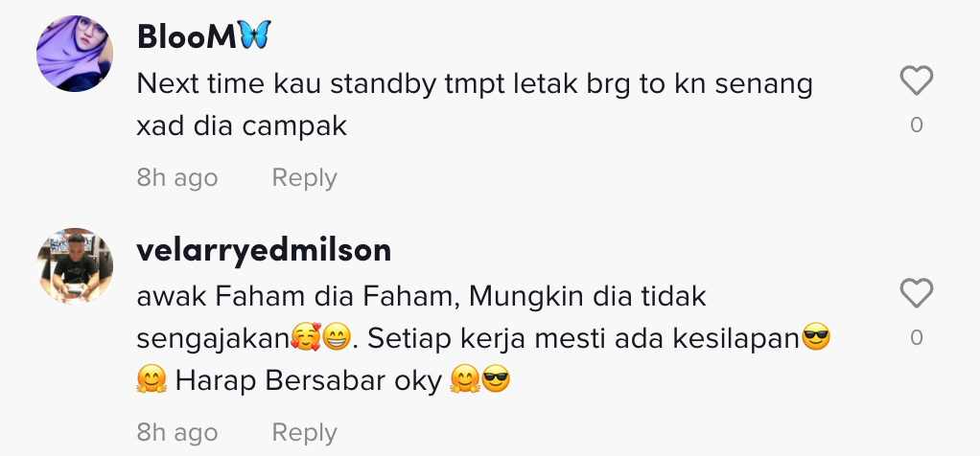The image size is (980, 456).
Task: Click the like count on velarryedmilson's comment
Action: (x=917, y=337)
